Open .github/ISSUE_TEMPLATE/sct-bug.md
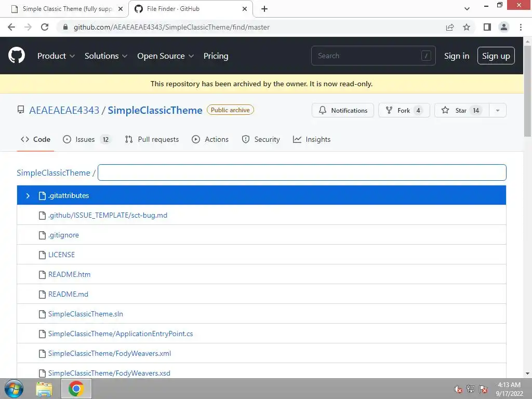 click(x=108, y=216)
